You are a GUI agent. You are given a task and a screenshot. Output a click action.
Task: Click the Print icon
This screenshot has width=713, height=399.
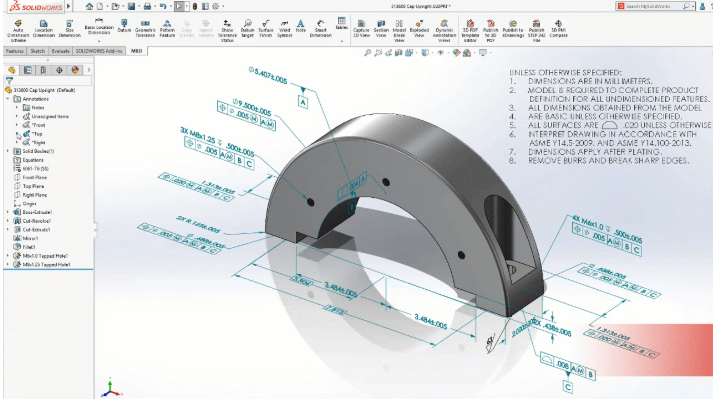point(147,6)
